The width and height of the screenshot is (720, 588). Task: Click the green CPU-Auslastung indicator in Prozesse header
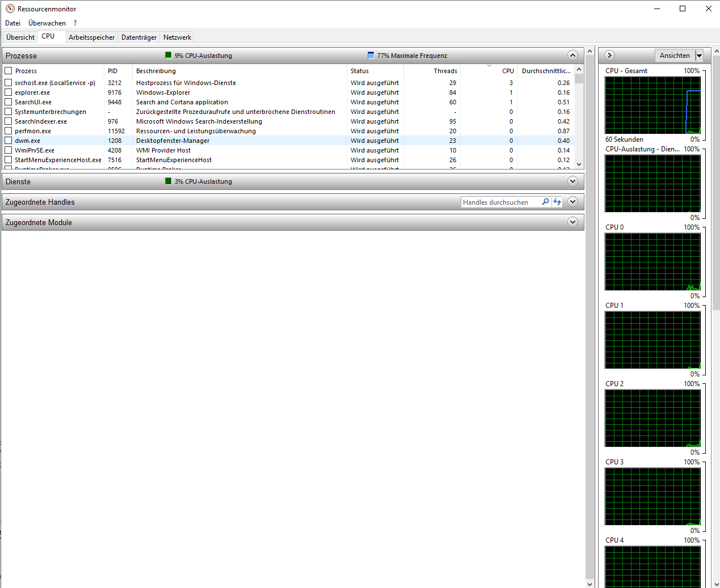[x=168, y=56]
